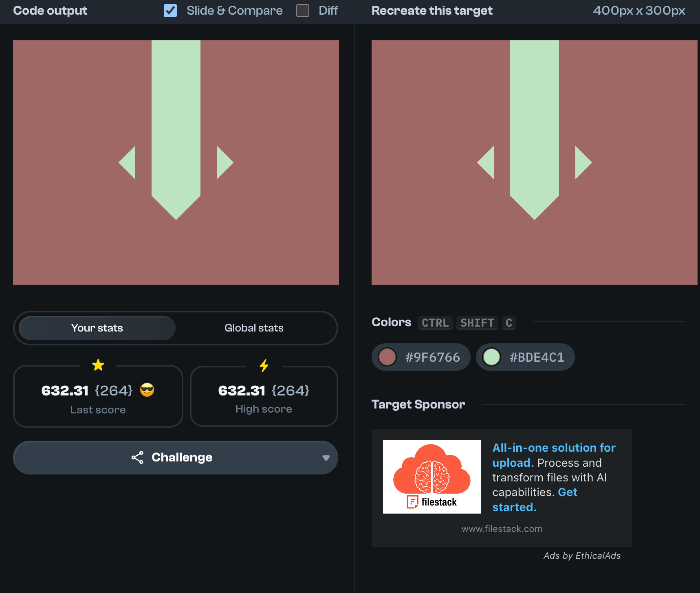700x593 pixels.
Task: Select the Your stats tab
Action: click(x=97, y=328)
